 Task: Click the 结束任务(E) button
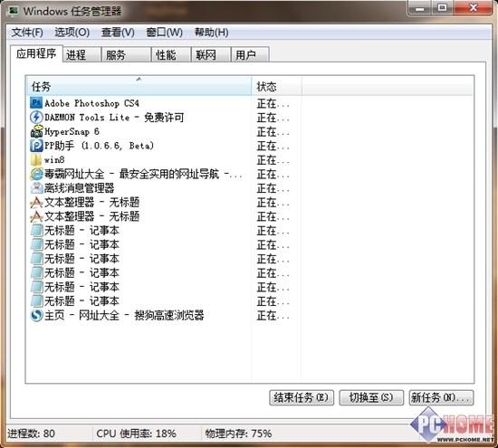302,397
